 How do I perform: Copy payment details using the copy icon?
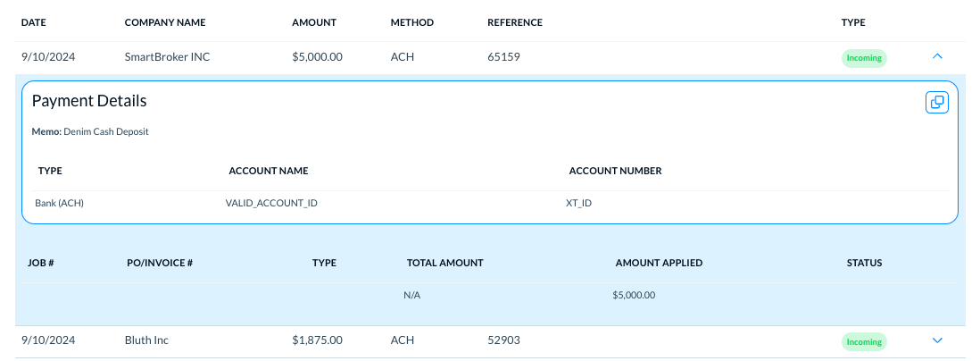pos(936,102)
